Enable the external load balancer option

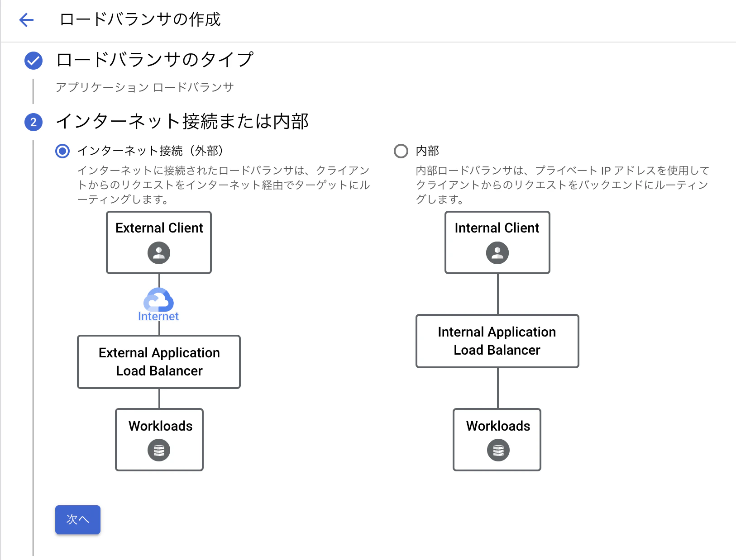pyautogui.click(x=62, y=152)
